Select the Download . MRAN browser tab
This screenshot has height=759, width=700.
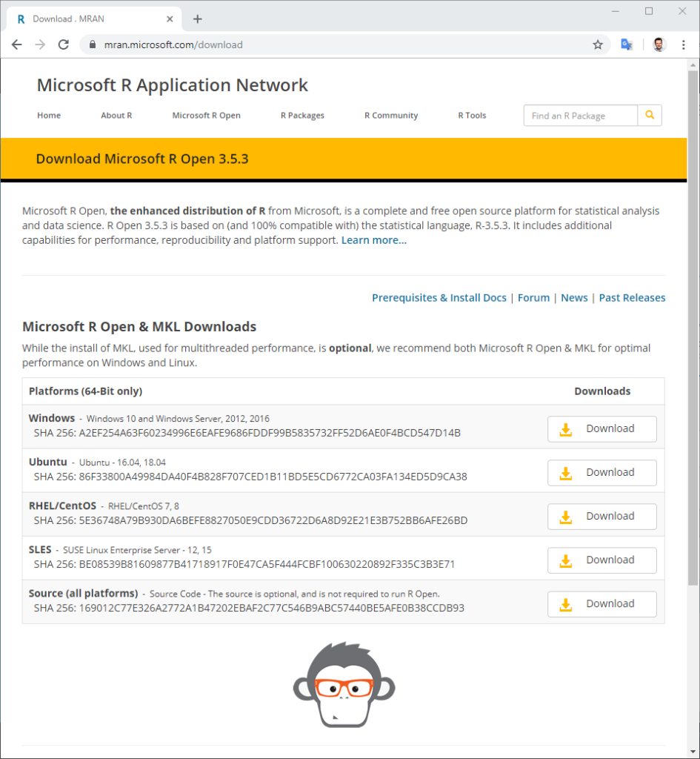pos(94,19)
